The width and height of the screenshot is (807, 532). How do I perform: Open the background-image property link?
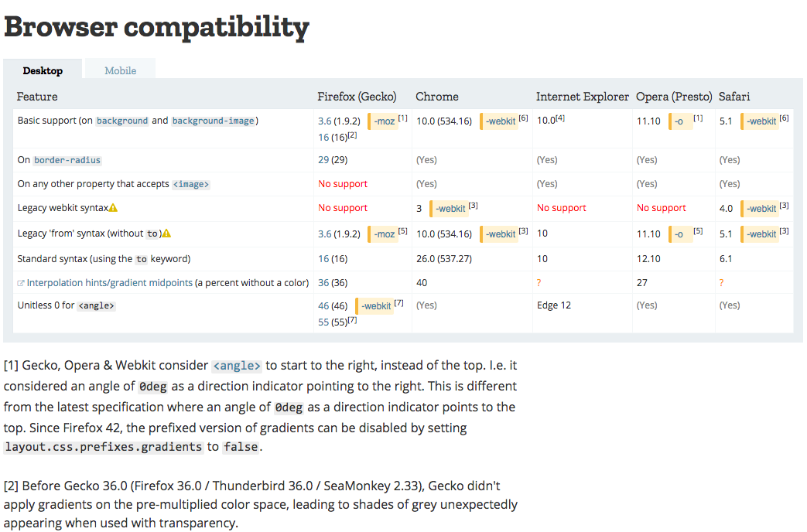point(213,121)
